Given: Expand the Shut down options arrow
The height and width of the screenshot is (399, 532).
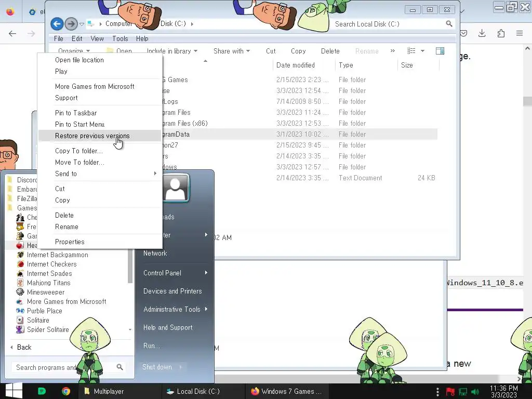Looking at the screenshot, I should [180, 367].
